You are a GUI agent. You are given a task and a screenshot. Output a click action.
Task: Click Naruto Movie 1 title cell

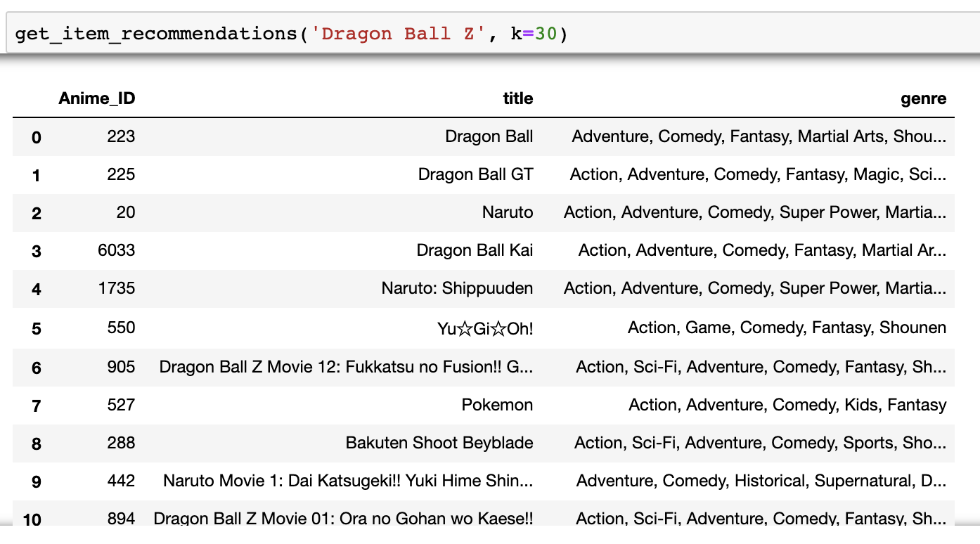348,481
